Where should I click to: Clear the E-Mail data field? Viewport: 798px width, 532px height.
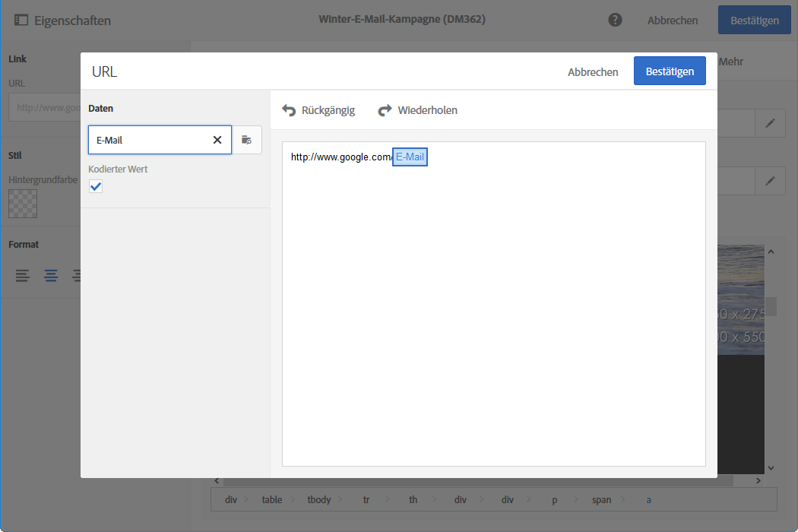[217, 140]
